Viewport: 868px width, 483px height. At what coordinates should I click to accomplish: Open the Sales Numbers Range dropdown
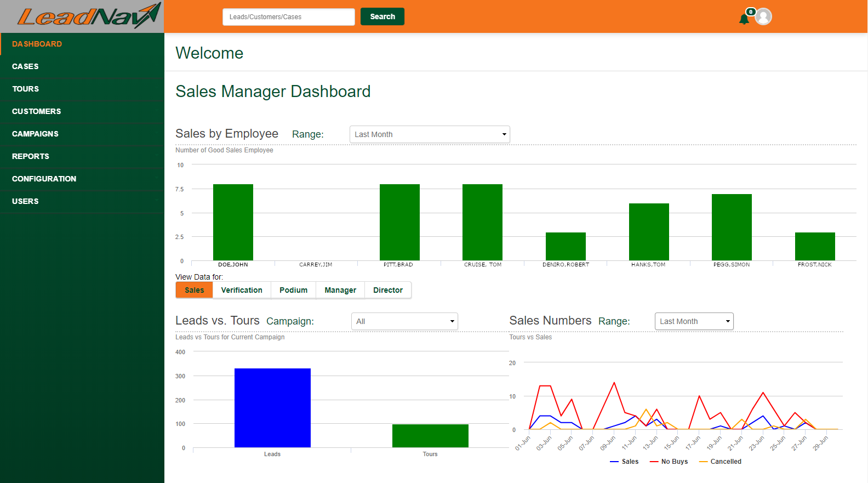(694, 321)
